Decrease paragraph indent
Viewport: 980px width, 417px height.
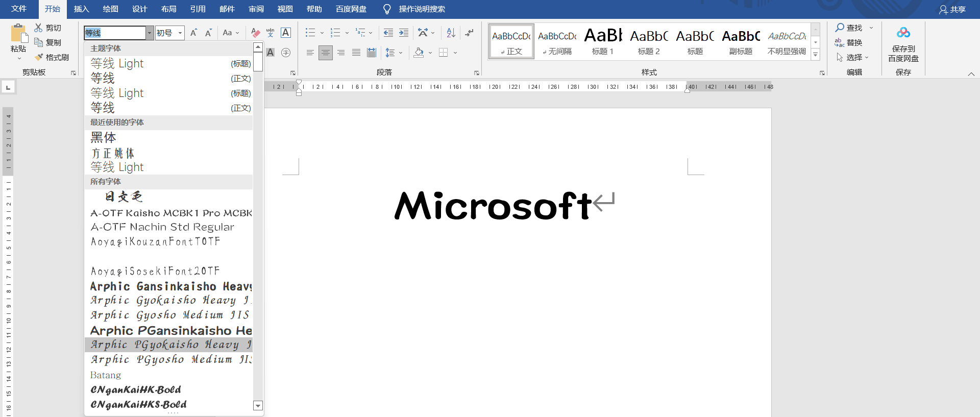click(x=388, y=33)
